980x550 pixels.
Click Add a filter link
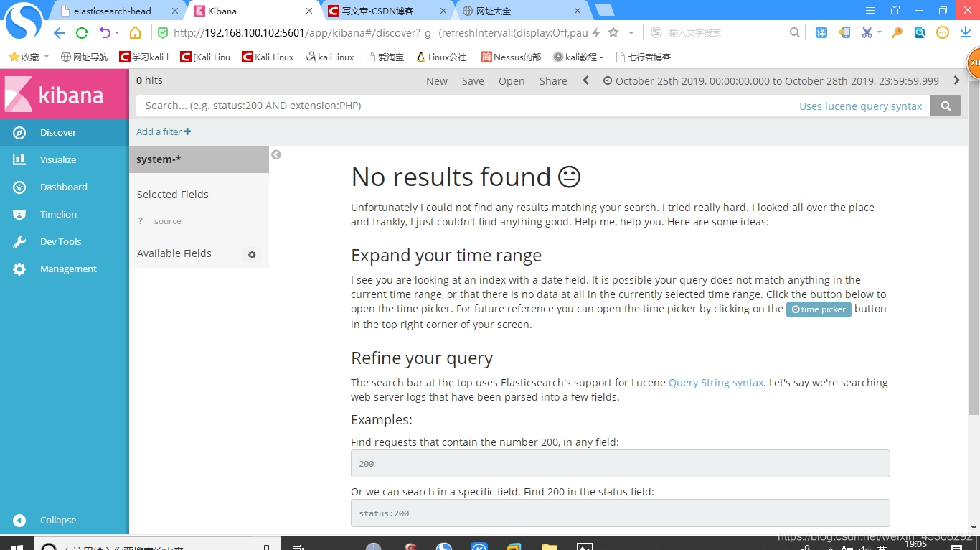164,131
